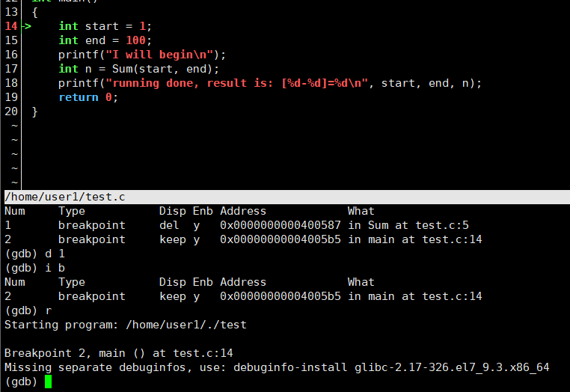Click 'Starting program: /home/user1/./test' line

point(126,325)
